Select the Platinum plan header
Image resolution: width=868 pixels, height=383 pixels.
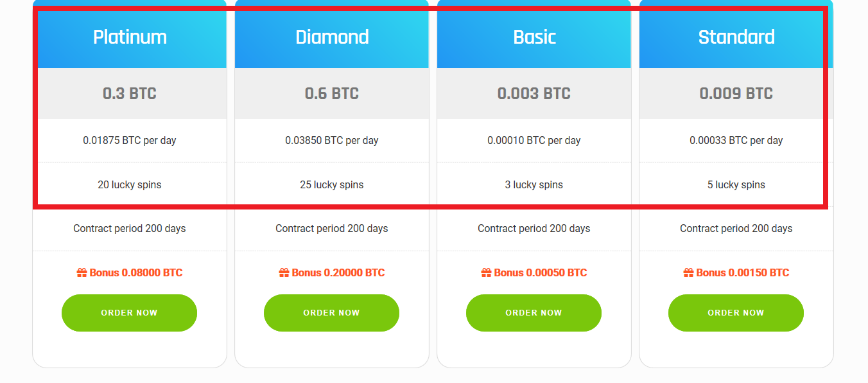click(x=130, y=37)
